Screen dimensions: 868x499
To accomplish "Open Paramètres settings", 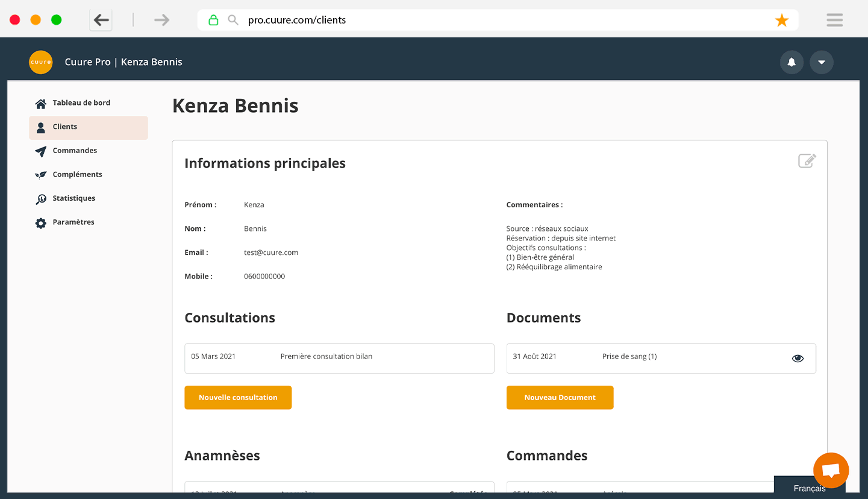I will 73,222.
